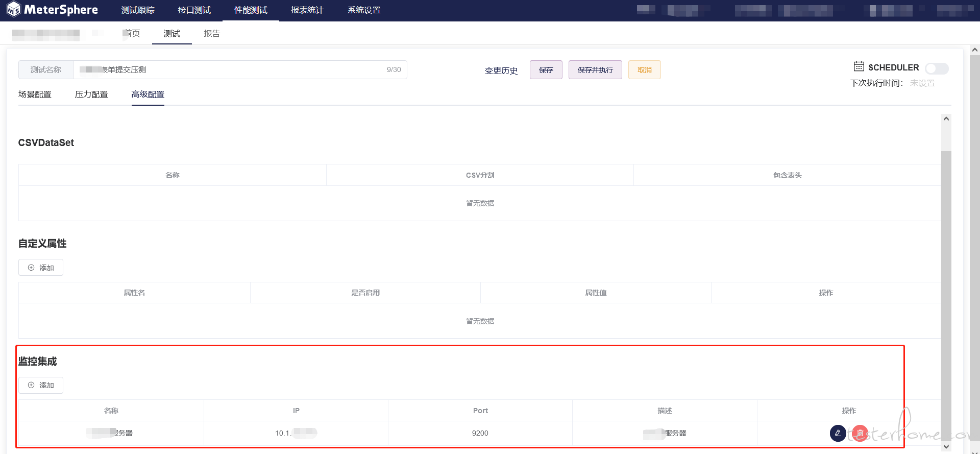Click 添加 under 监控集成
This screenshot has height=454, width=980.
pyautogui.click(x=41, y=385)
